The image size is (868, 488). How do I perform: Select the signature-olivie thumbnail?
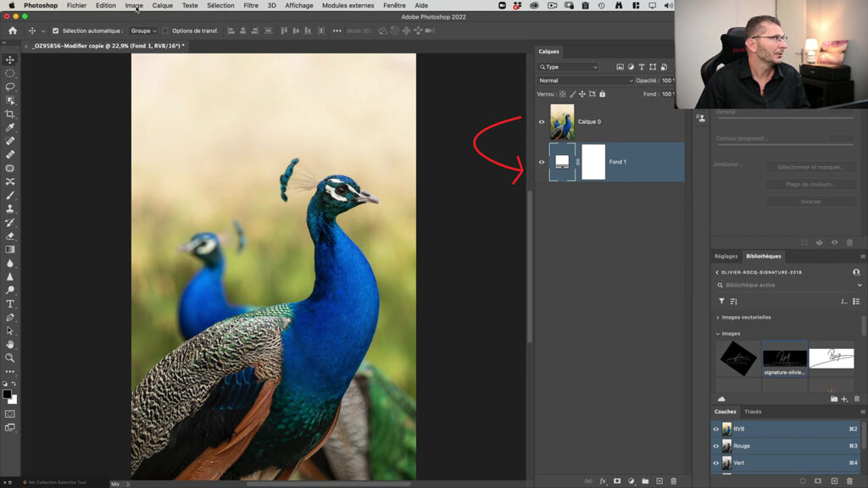pyautogui.click(x=787, y=358)
